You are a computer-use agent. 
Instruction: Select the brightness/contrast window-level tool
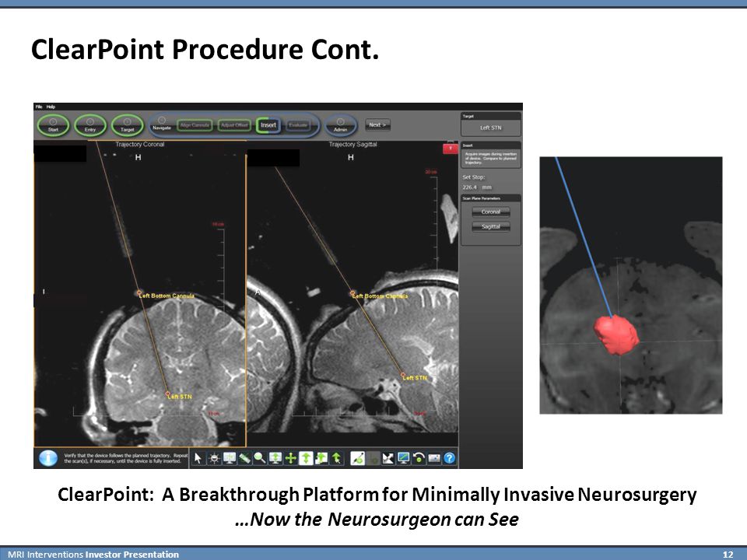tap(215, 458)
